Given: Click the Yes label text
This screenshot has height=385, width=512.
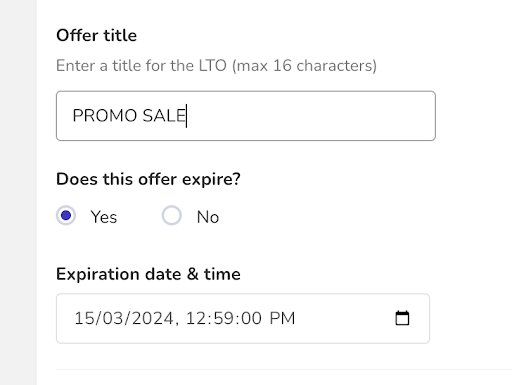Looking at the screenshot, I should coord(104,217).
